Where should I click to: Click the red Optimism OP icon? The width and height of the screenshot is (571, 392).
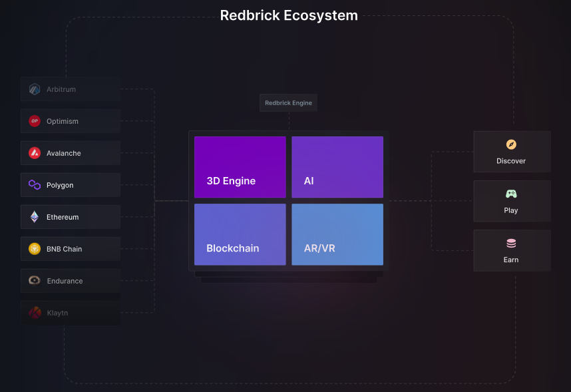pos(35,121)
